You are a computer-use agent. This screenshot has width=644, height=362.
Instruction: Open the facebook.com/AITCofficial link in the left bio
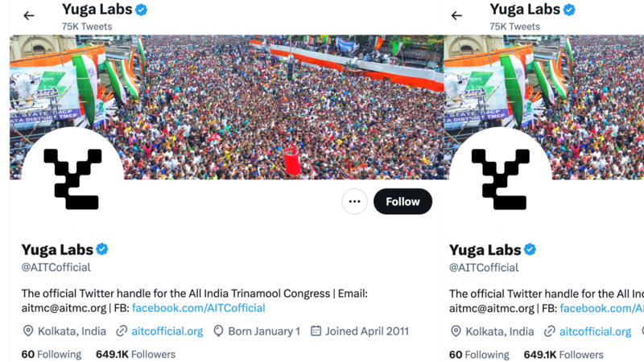click(x=198, y=308)
